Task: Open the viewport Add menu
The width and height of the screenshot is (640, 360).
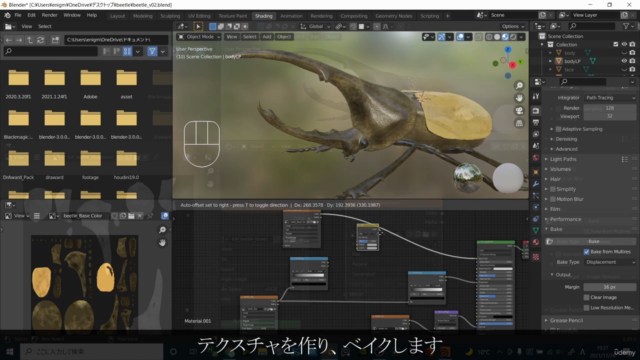Action: [267, 37]
